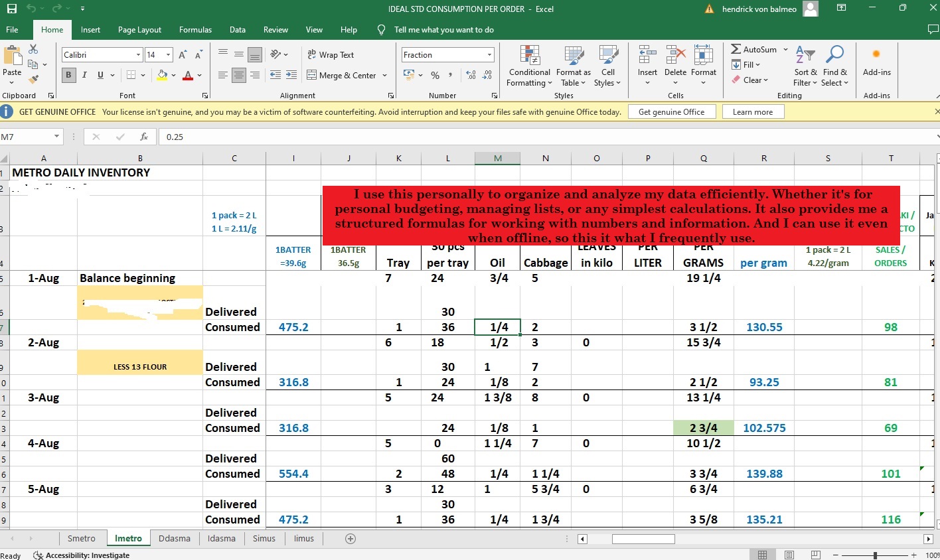Toggle Italic text formatting
Viewport: 940px width, 560px height.
coord(84,76)
